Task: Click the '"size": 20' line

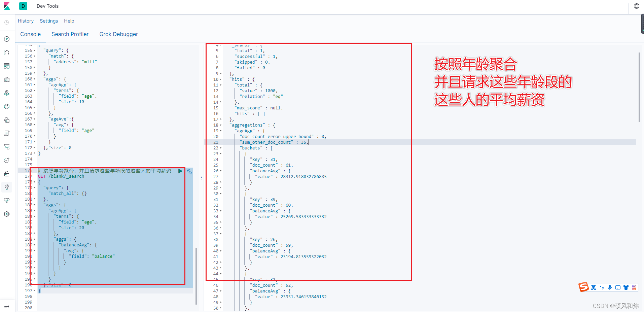Action: (x=72, y=228)
